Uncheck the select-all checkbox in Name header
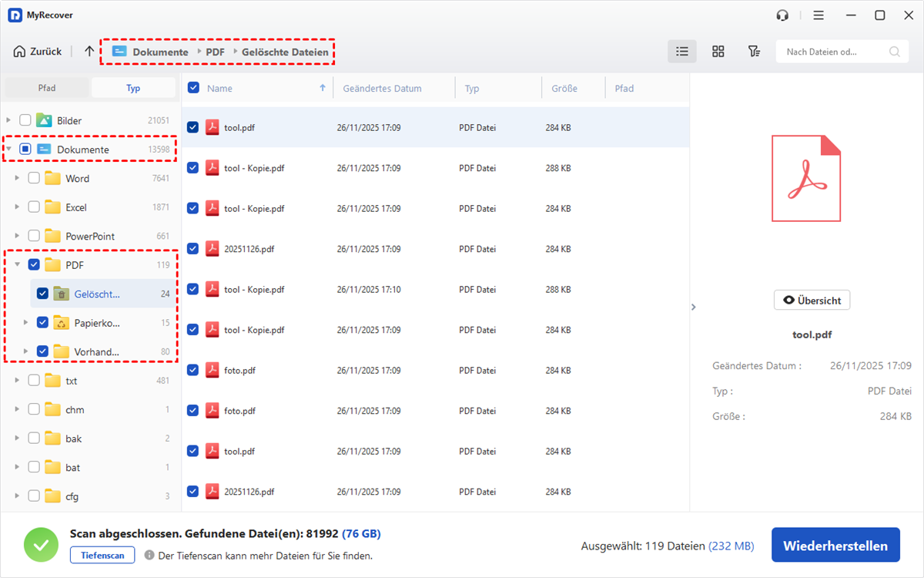Image resolution: width=924 pixels, height=578 pixels. point(193,88)
